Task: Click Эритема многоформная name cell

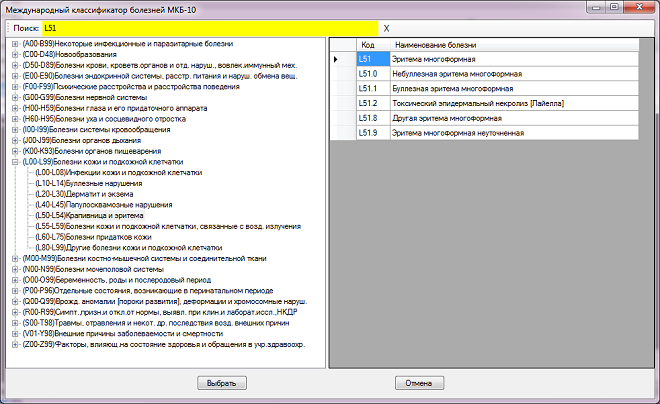Action: [514, 59]
